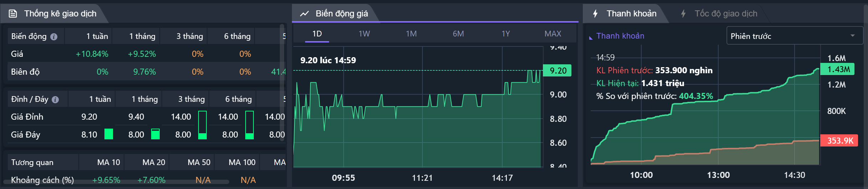Click the +9.52% Giá 1 tháng value
The width and height of the screenshot is (868, 189).
click(142, 54)
